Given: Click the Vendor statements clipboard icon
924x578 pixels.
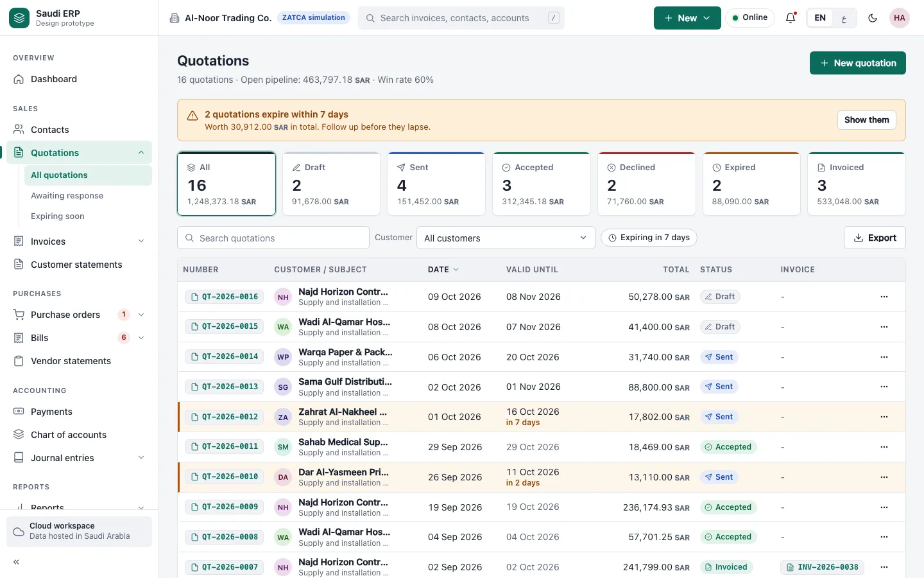Looking at the screenshot, I should [19, 361].
